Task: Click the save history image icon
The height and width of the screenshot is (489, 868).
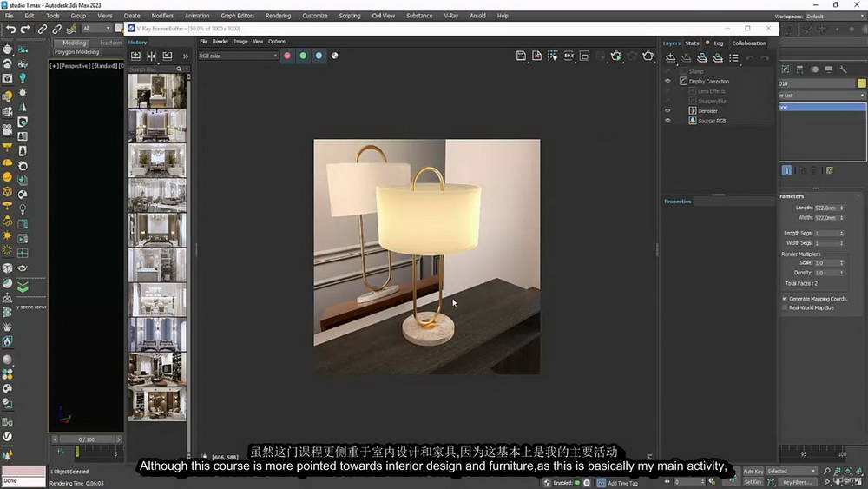Action: point(135,56)
